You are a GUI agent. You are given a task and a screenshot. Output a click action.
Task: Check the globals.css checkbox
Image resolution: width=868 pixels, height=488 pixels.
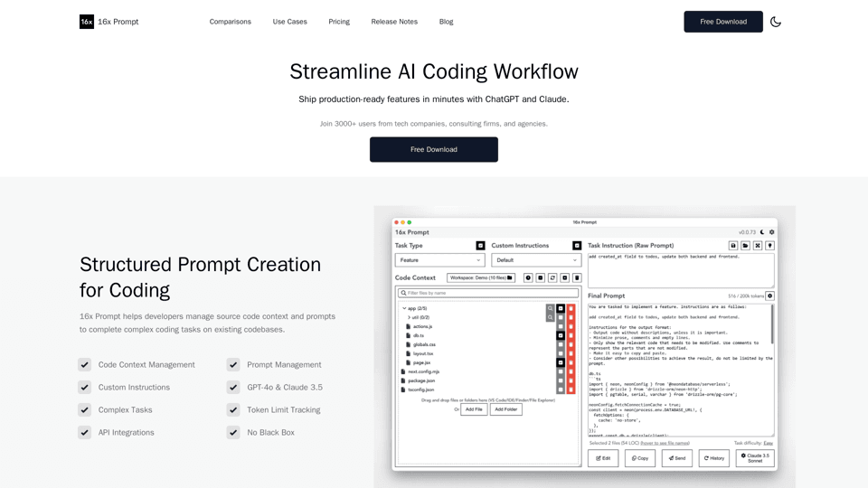(561, 344)
